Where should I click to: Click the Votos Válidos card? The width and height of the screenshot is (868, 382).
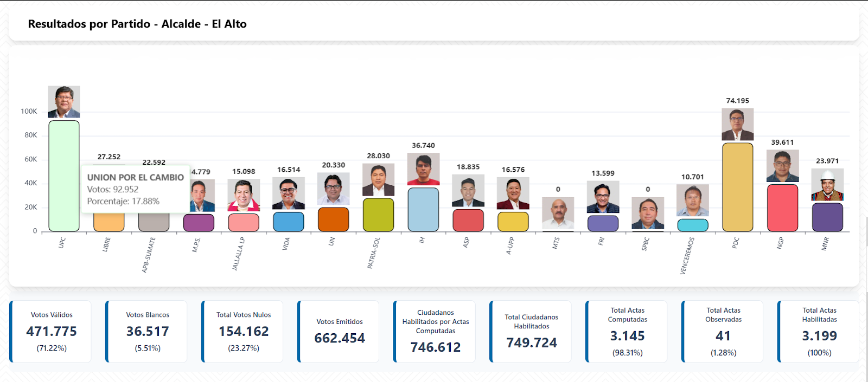point(52,332)
